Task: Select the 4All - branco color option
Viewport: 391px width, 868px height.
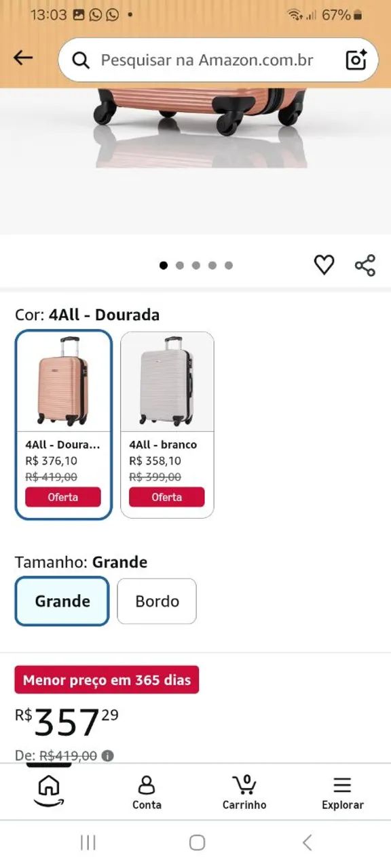Action: coord(167,425)
